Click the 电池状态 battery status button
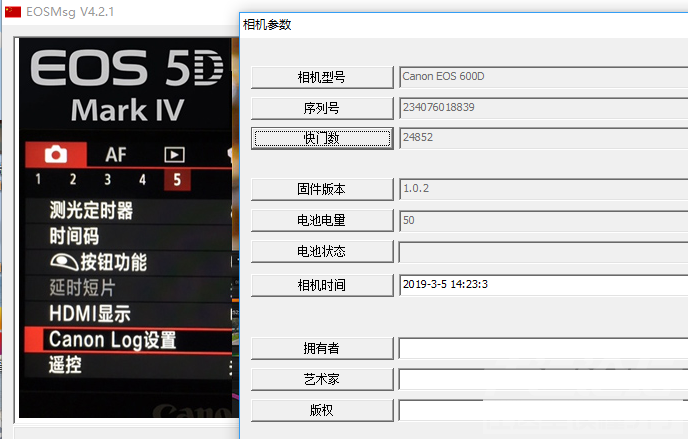Screen dimensions: 688x439 pyautogui.click(x=322, y=251)
